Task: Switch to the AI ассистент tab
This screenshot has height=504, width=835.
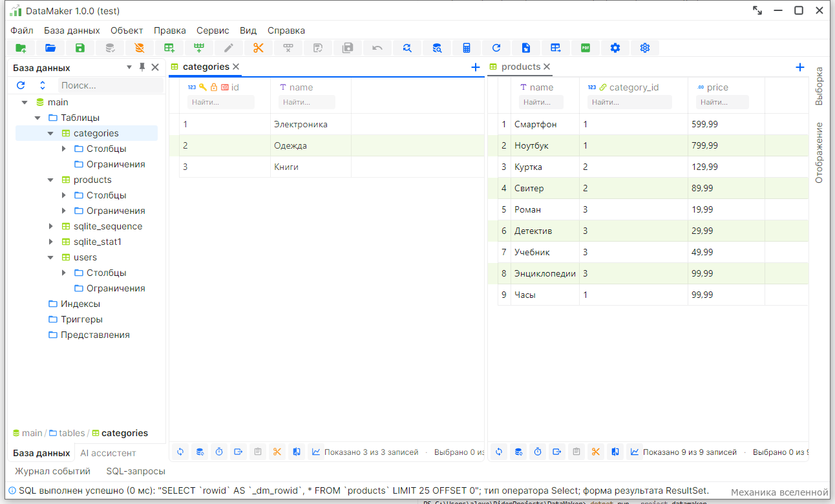Action: [x=108, y=453]
